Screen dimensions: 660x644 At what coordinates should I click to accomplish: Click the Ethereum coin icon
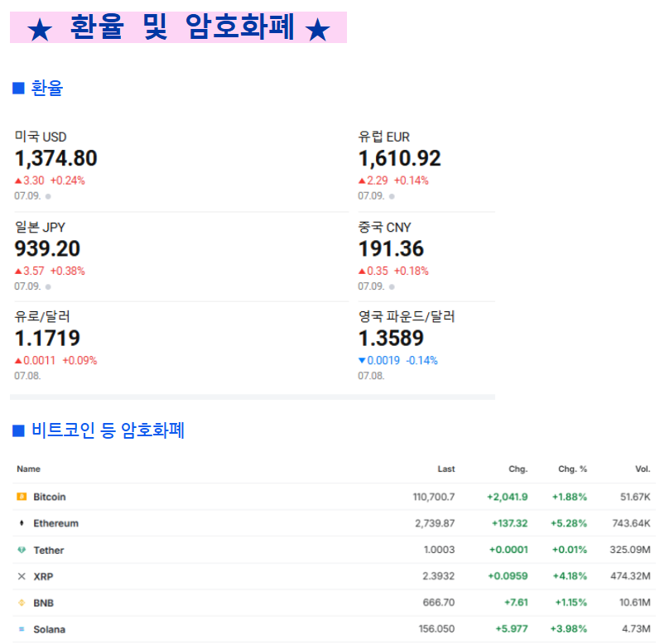tap(22, 523)
